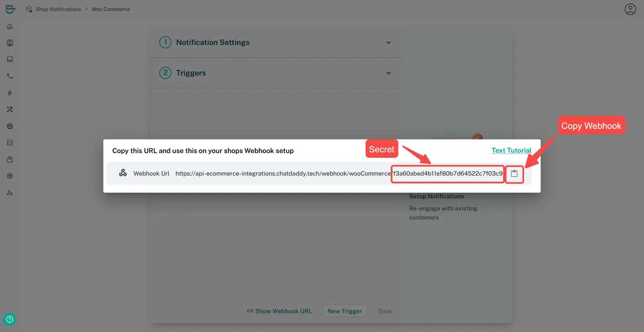Expand the Triggers section chevron
This screenshot has width=644, height=332.
388,73
